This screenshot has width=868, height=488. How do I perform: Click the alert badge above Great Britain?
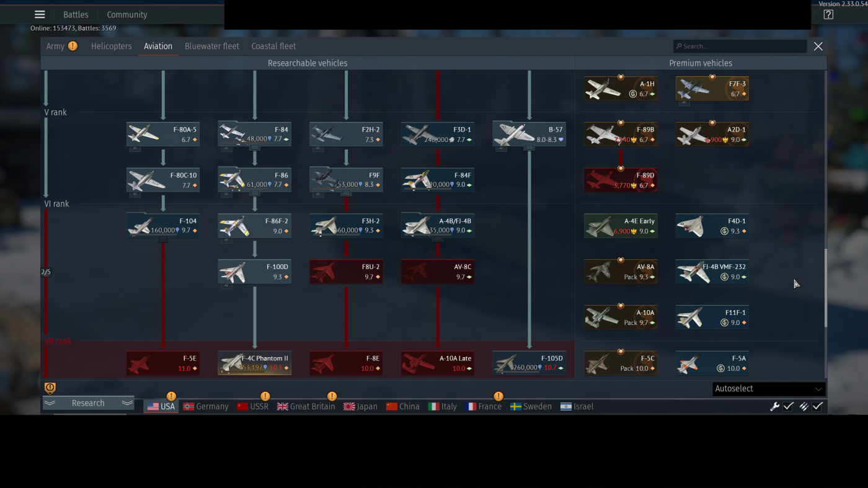pyautogui.click(x=332, y=396)
